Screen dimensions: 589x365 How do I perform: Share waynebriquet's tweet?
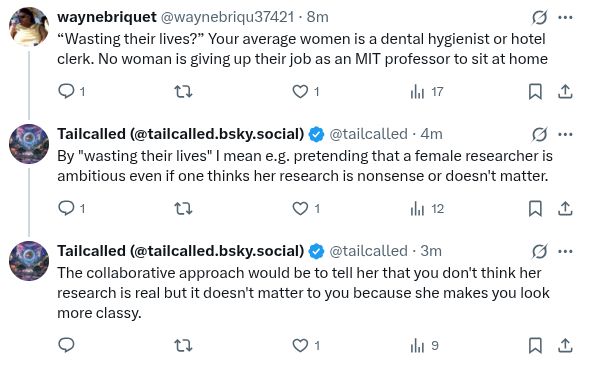[x=565, y=91]
